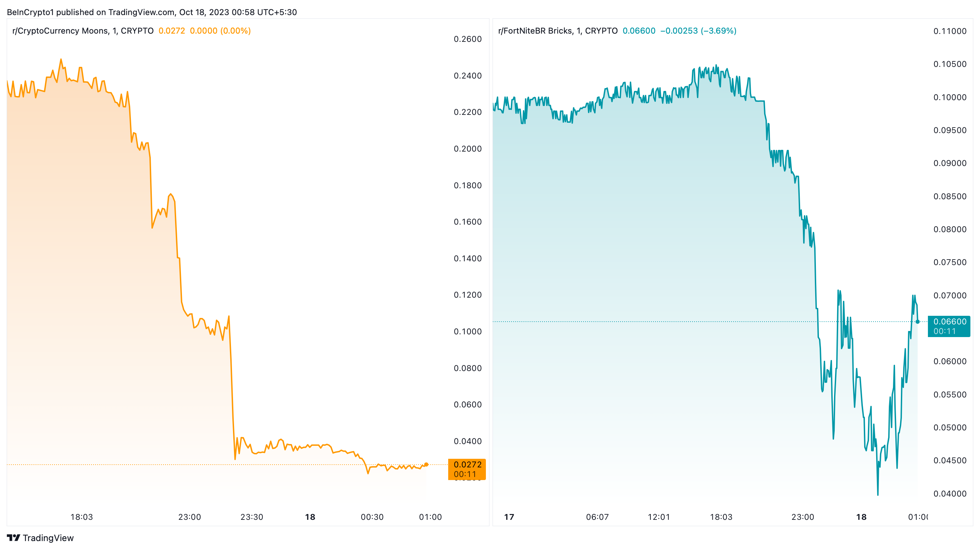Click the teal last-price dot on Bricks chart
Image resolution: width=980 pixels, height=550 pixels.
pyautogui.click(x=918, y=322)
